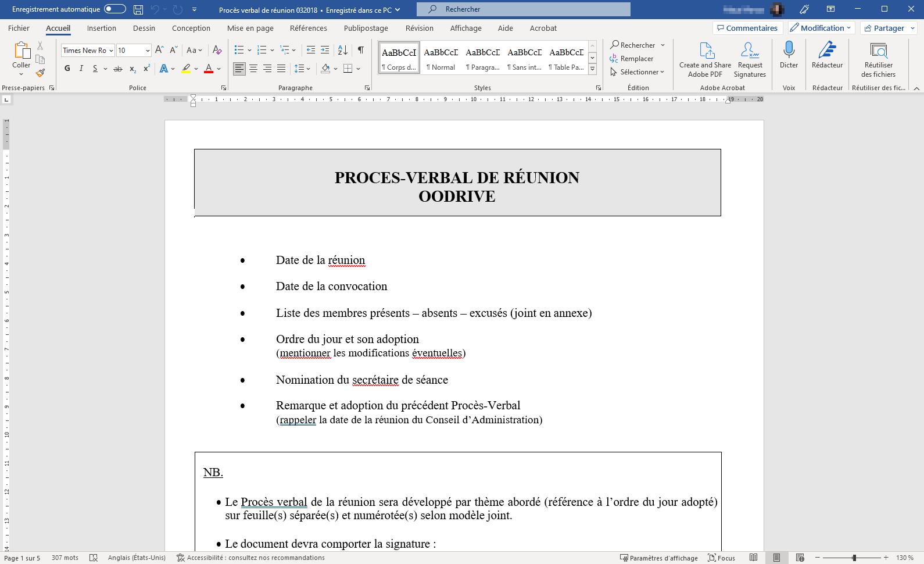
Task: Click the Dicter microphone icon
Action: [x=789, y=50]
